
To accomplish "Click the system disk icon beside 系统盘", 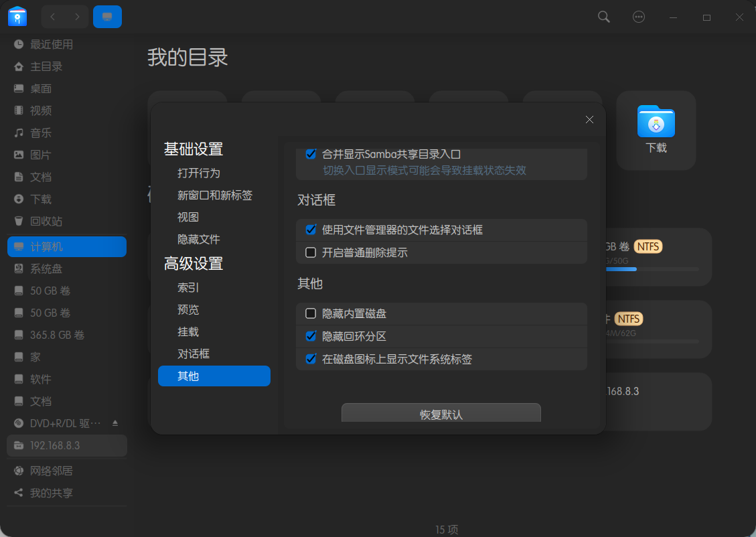I will tap(19, 268).
